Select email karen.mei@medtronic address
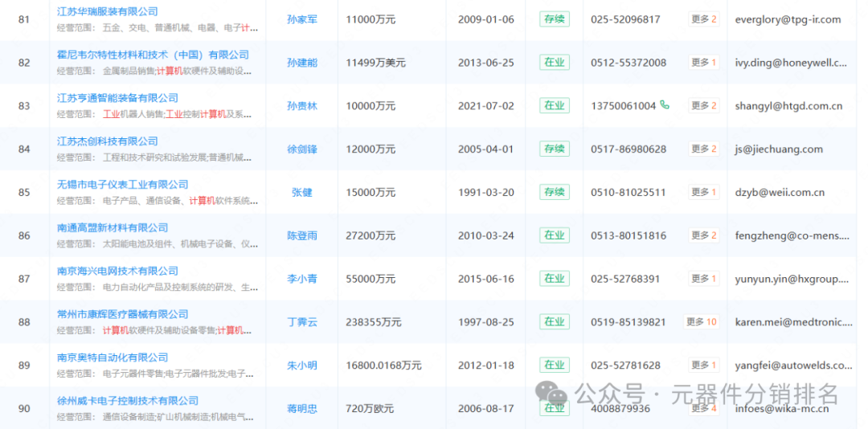This screenshot has width=868, height=429. coord(794,321)
